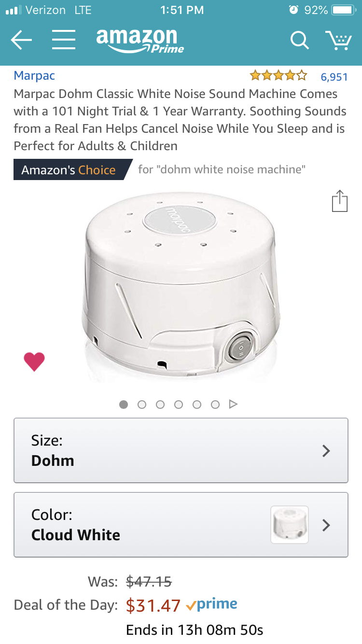The height and width of the screenshot is (644, 362).
Task: Tap the Amazon Prime logo
Action: click(140, 41)
